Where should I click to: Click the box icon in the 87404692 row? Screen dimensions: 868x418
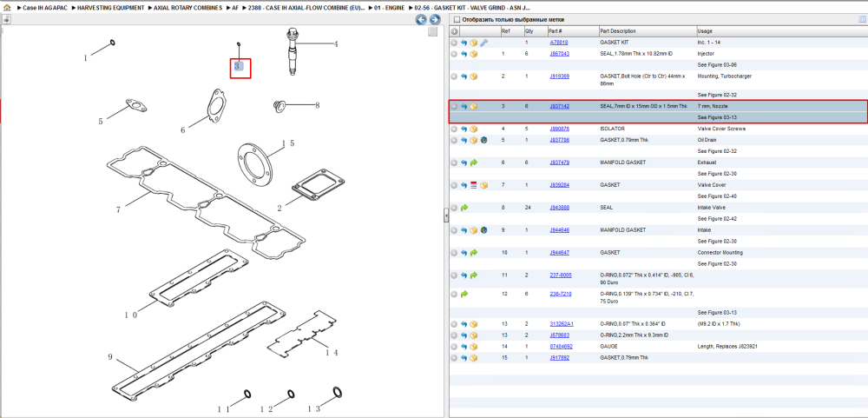tap(474, 347)
